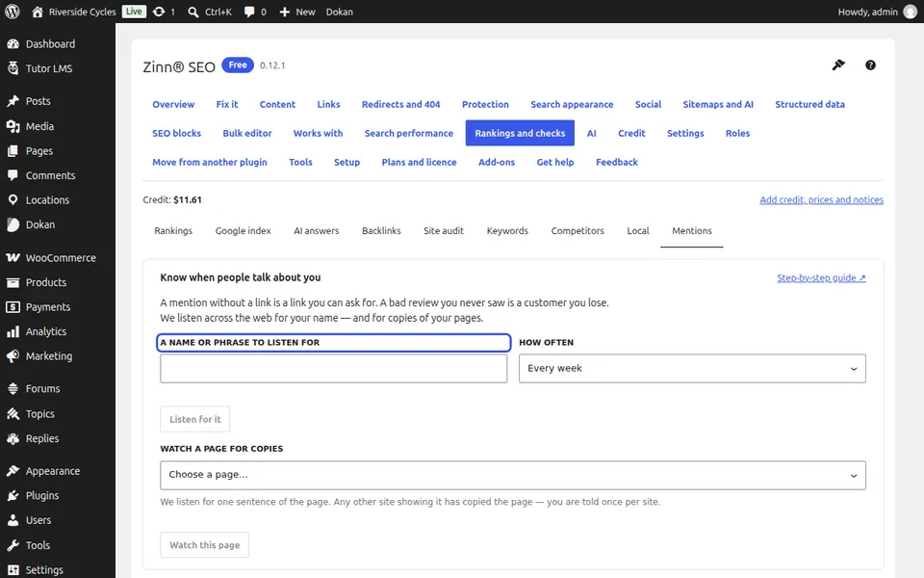This screenshot has width=924, height=578.
Task: Open the Riverside Cycles home icon
Action: tap(38, 12)
